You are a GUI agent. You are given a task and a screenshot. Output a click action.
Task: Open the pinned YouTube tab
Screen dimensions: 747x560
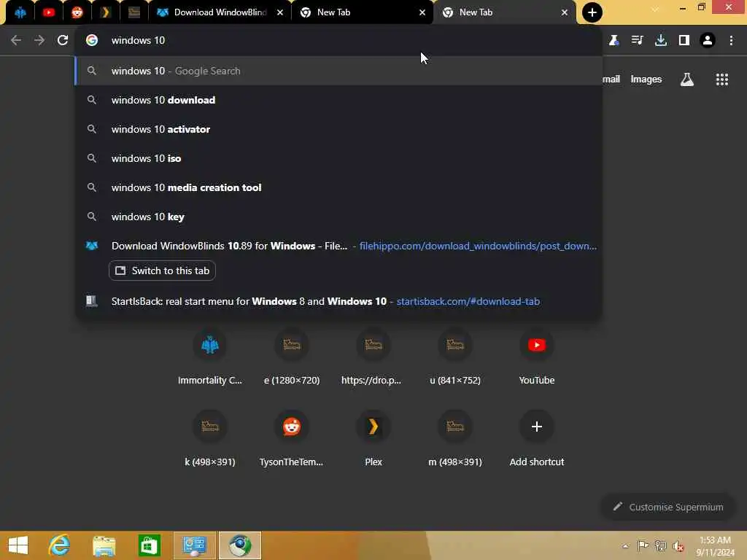click(x=49, y=12)
